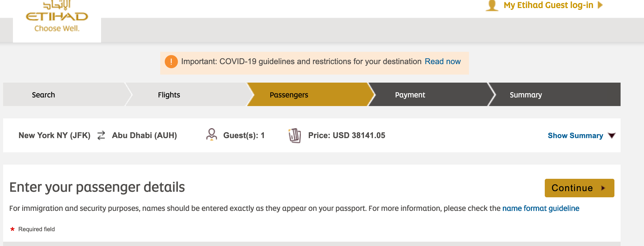Click the arrow next to Guest log-in

pyautogui.click(x=600, y=5)
